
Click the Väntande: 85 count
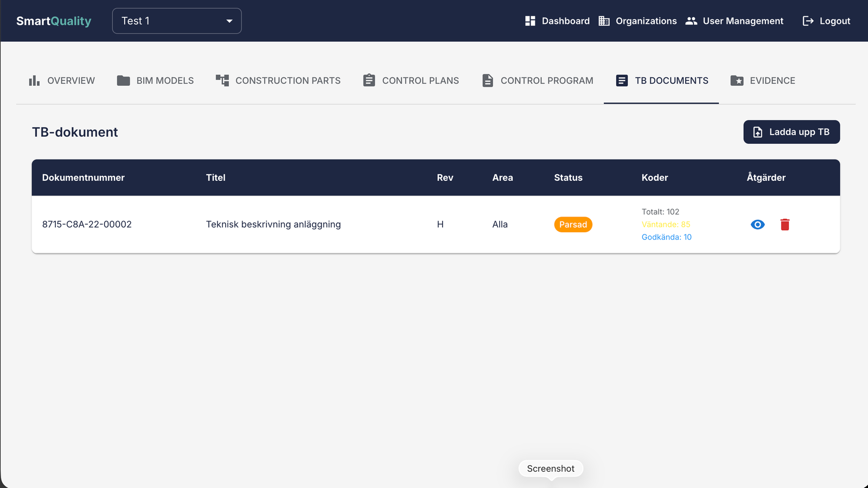pyautogui.click(x=666, y=224)
